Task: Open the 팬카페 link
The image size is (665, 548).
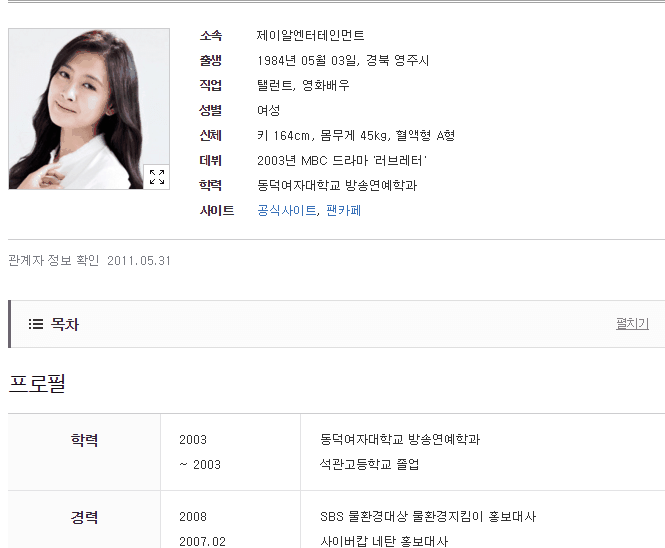Action: coord(344,210)
